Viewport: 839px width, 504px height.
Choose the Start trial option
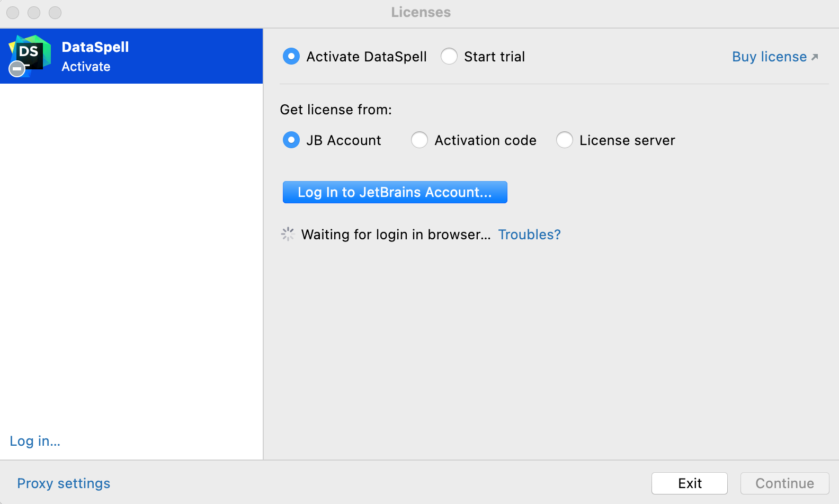pyautogui.click(x=449, y=56)
